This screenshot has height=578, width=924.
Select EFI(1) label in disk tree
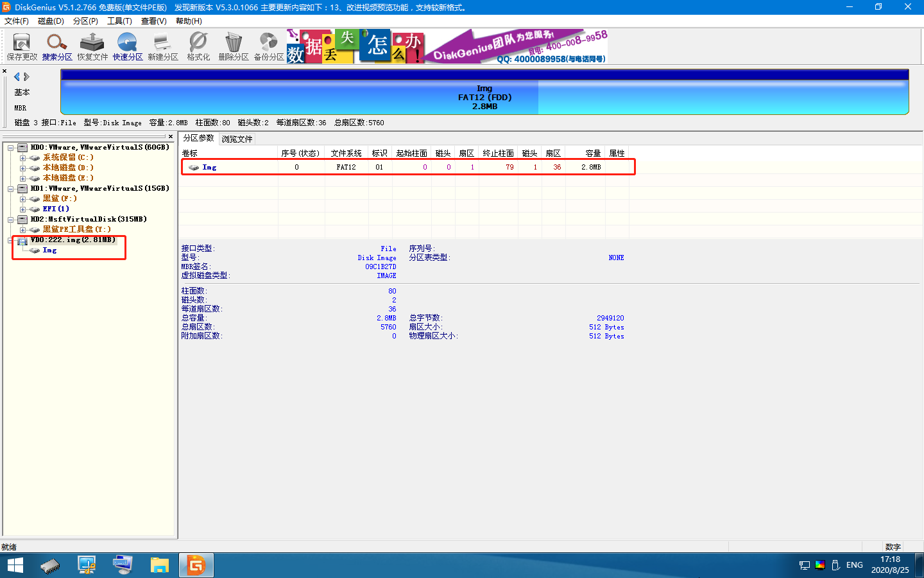click(x=56, y=209)
